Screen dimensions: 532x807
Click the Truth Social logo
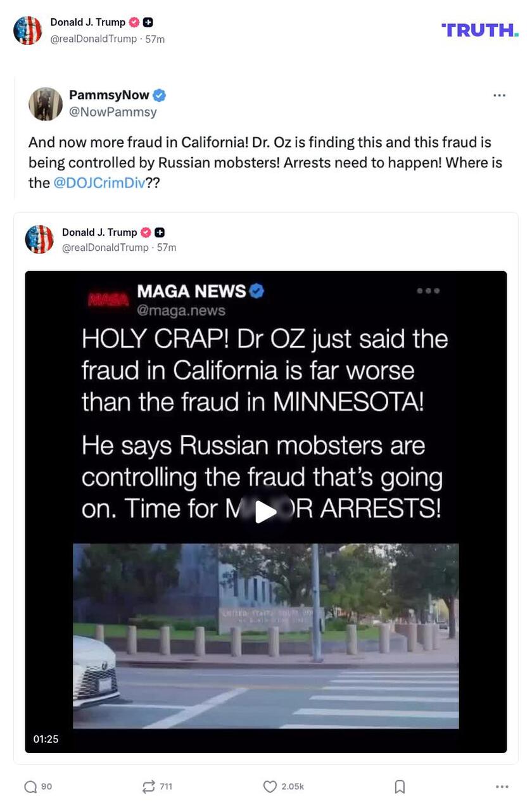coord(479,30)
